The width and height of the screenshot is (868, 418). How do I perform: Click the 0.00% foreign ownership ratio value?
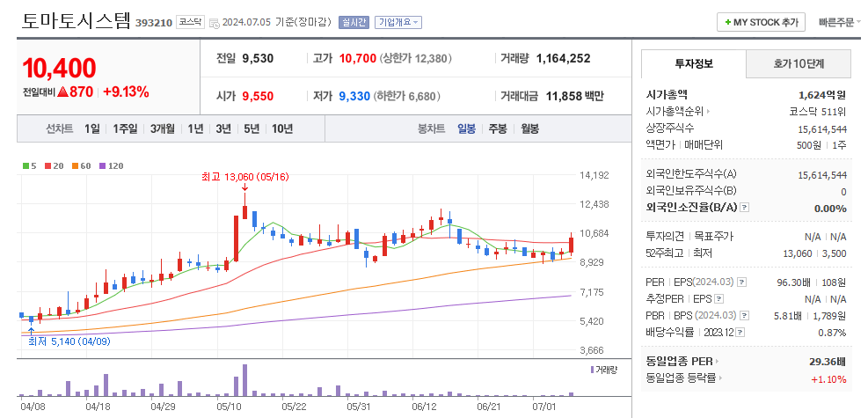[830, 209]
